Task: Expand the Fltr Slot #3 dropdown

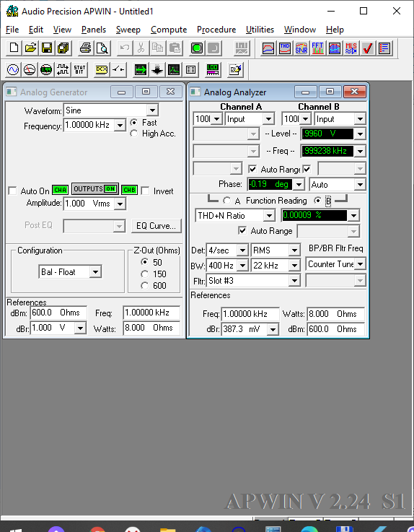Action: (294, 281)
